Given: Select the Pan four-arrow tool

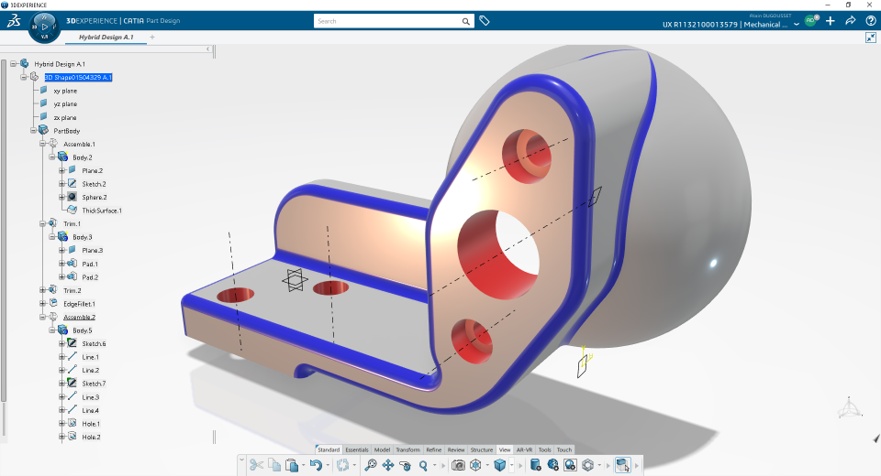Looking at the screenshot, I should tap(388, 465).
